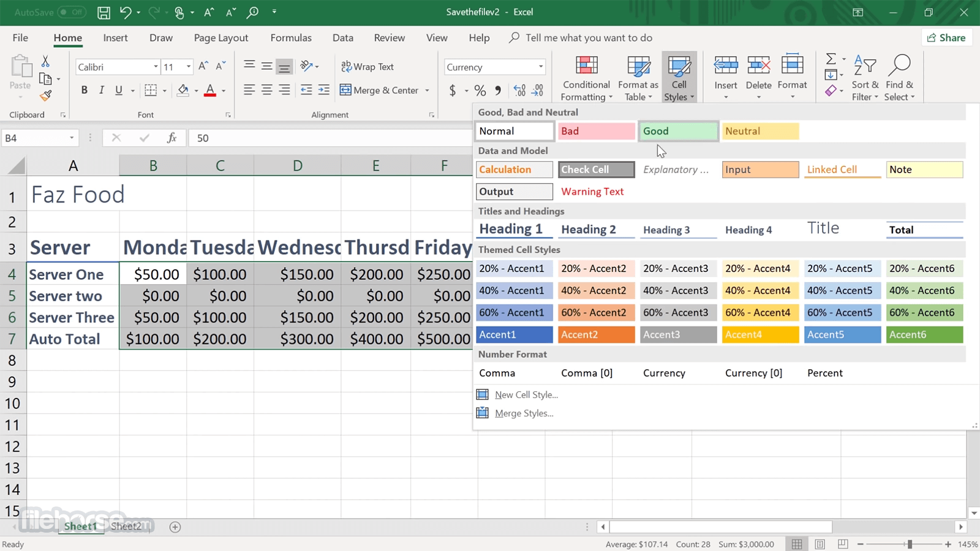The image size is (980, 551).
Task: Click the Orientation text angle icon
Action: 306,66
